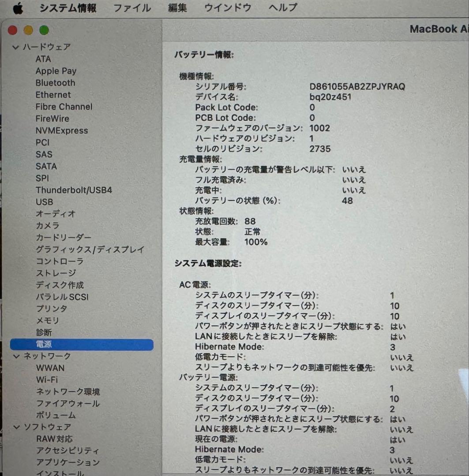This screenshot has width=469, height=476.
Task: Click the cycle count value 88
Action: click(250, 221)
